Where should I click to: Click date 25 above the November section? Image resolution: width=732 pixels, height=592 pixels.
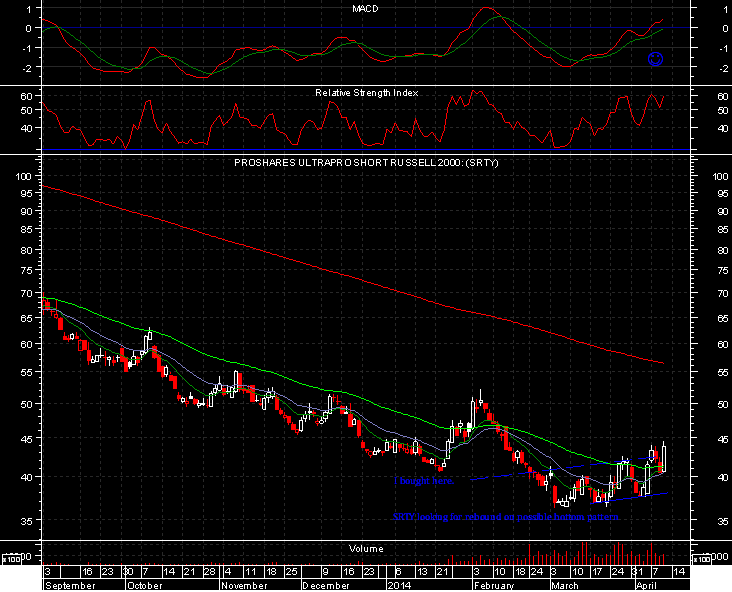[x=292, y=571]
